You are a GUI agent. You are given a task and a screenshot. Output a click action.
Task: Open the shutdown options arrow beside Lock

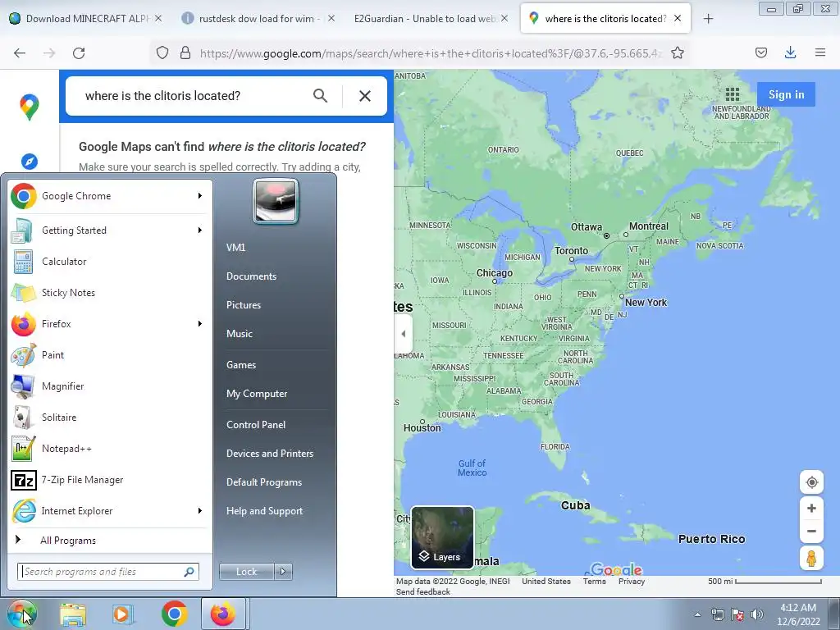pyautogui.click(x=283, y=572)
